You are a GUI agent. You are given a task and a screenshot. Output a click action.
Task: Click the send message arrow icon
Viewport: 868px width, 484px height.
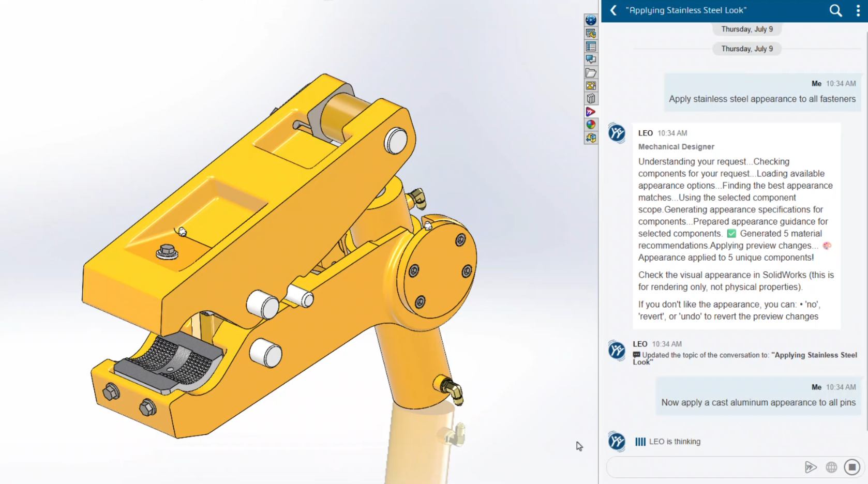811,467
